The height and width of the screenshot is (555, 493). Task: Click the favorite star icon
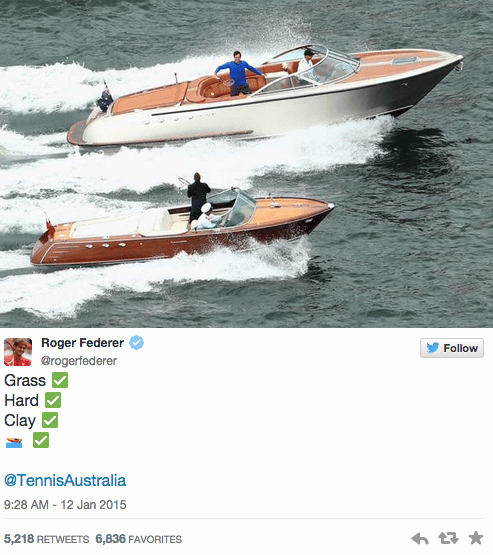[476, 538]
